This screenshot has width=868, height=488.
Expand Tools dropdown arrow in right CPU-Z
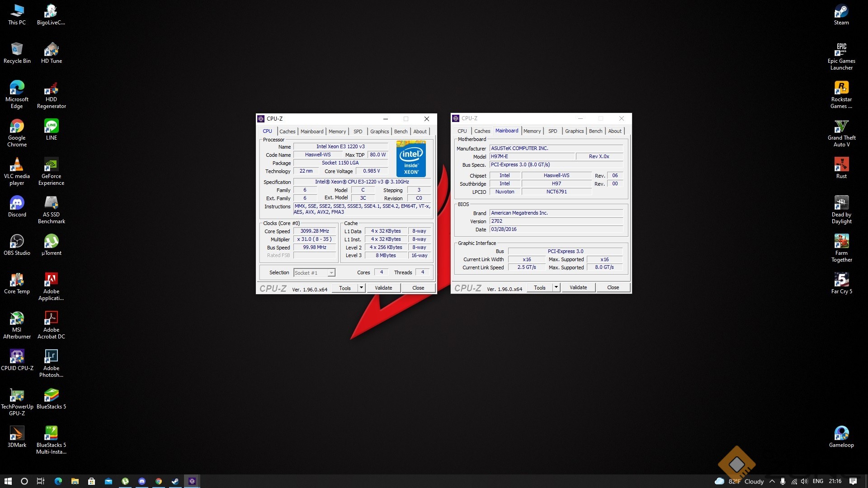[556, 287]
